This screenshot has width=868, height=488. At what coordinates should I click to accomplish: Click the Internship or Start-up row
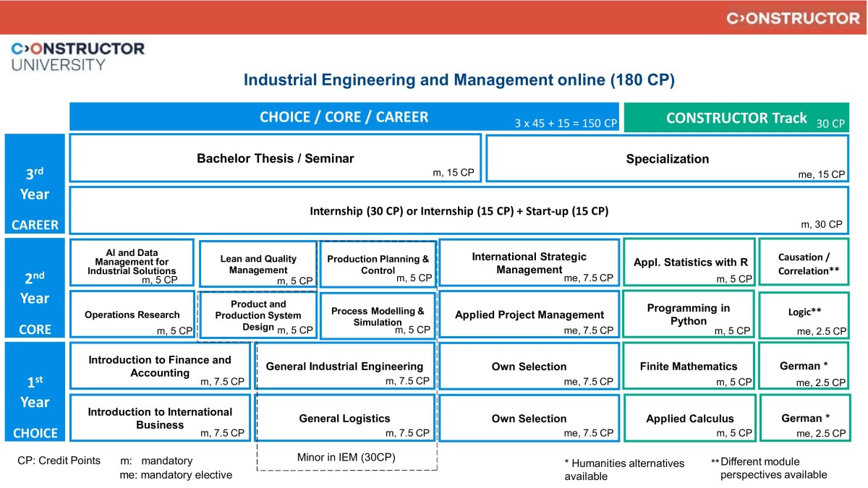tap(459, 211)
